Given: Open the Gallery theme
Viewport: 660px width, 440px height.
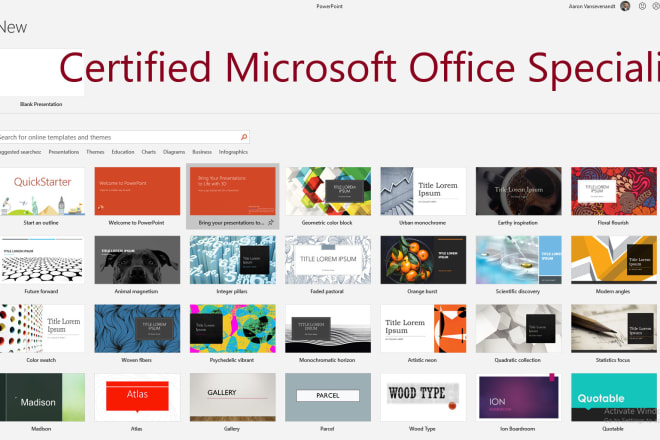Looking at the screenshot, I should 233,397.
